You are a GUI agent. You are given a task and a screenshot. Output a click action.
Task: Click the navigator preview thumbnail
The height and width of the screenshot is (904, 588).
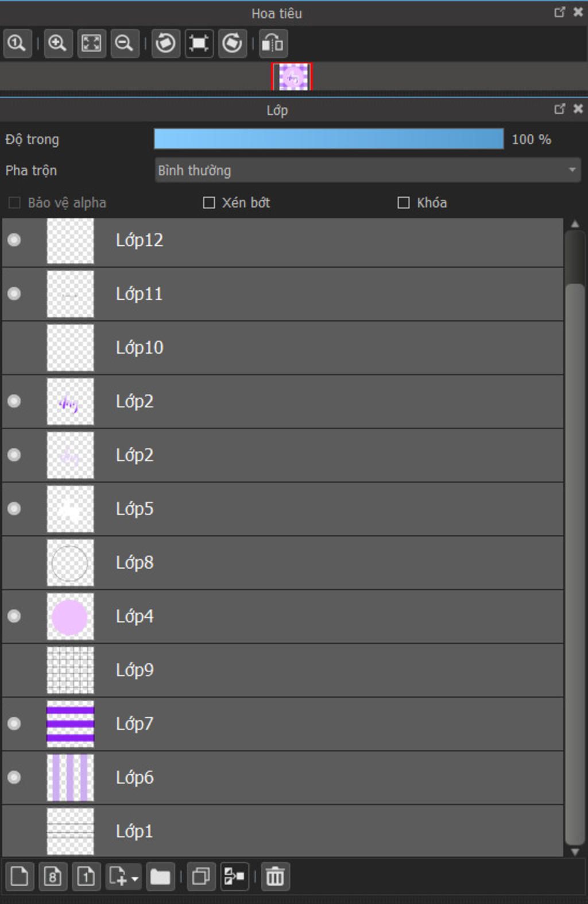click(292, 77)
